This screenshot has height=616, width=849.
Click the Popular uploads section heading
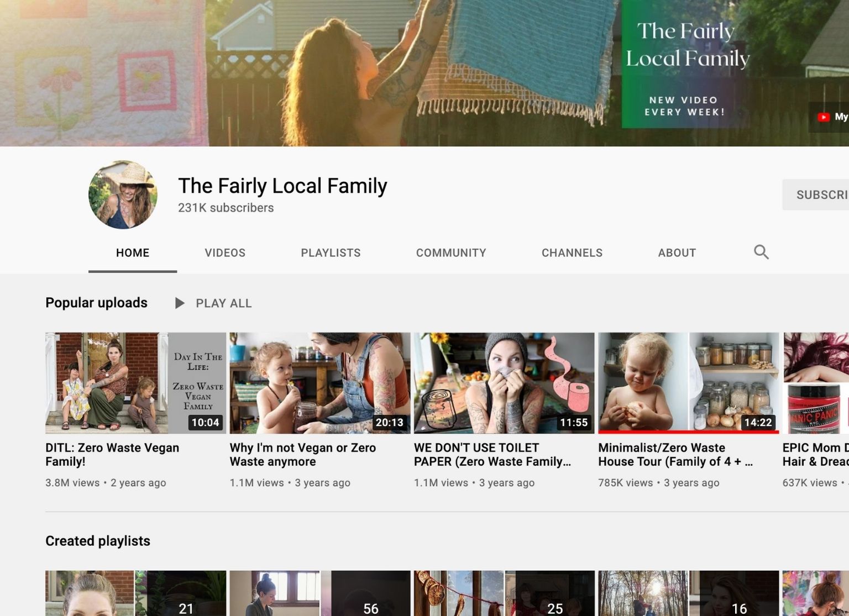pos(96,303)
